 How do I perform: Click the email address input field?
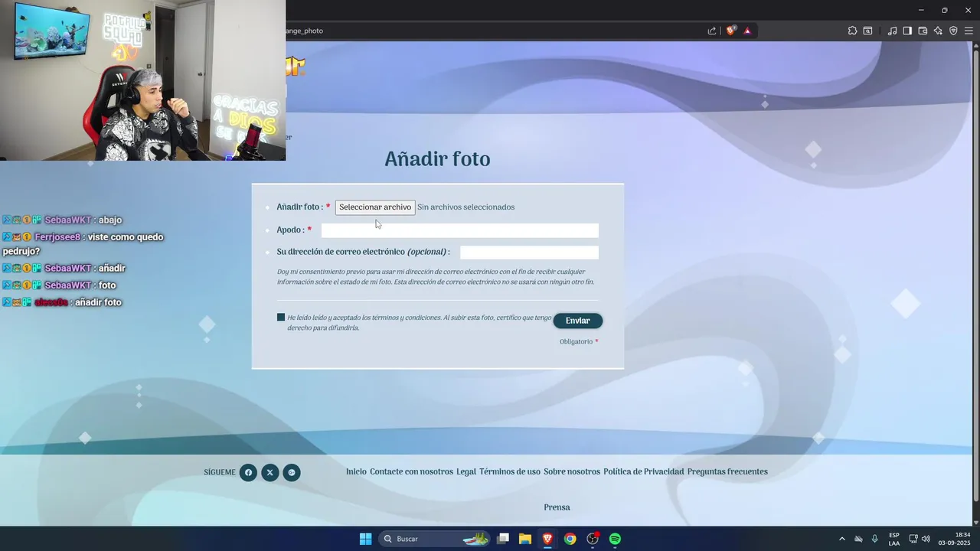pos(529,253)
